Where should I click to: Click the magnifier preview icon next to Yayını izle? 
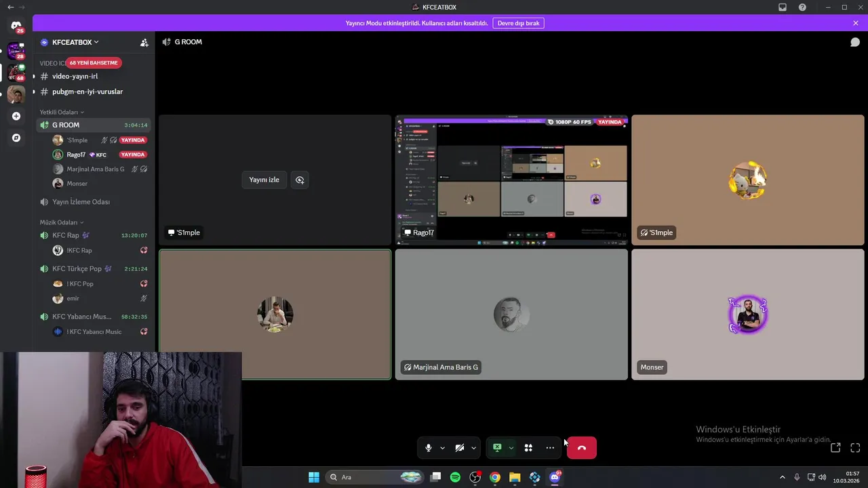(300, 180)
